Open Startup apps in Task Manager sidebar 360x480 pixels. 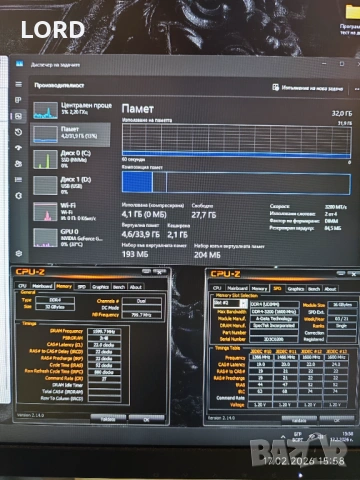tap(18, 148)
